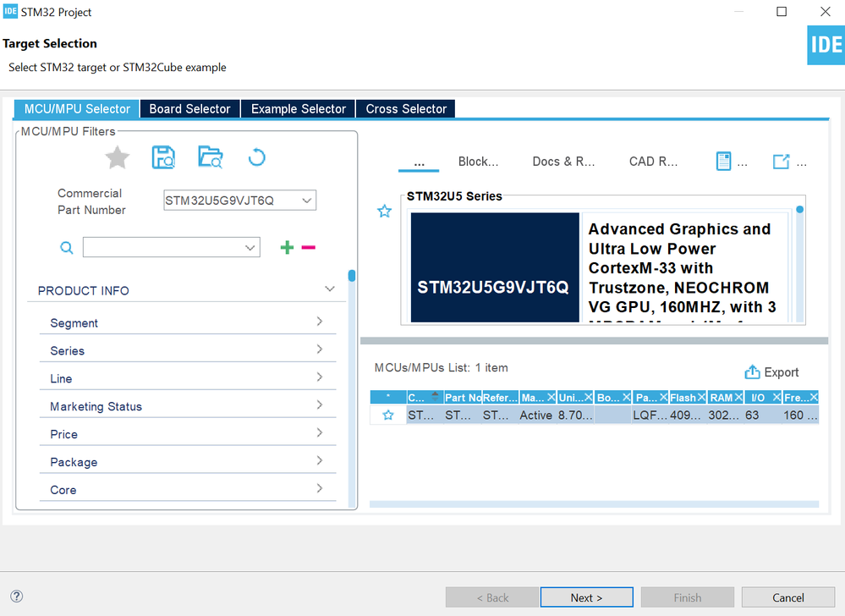Click the description panel scrollbar handle
This screenshot has width=845, height=616.
click(x=799, y=209)
